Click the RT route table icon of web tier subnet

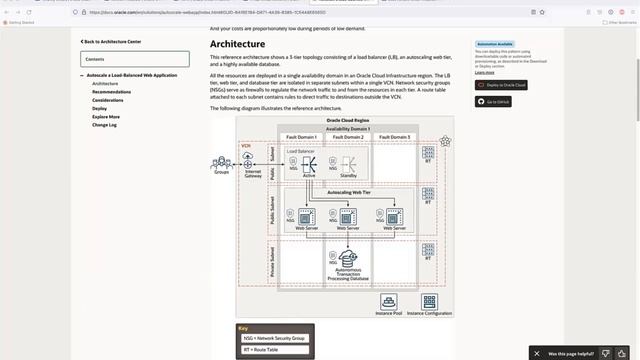click(x=428, y=193)
